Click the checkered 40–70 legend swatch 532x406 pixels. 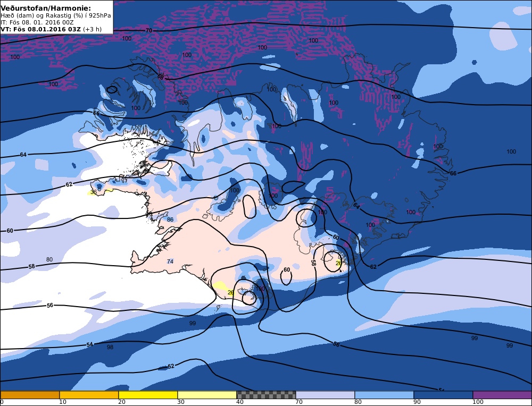(266, 394)
